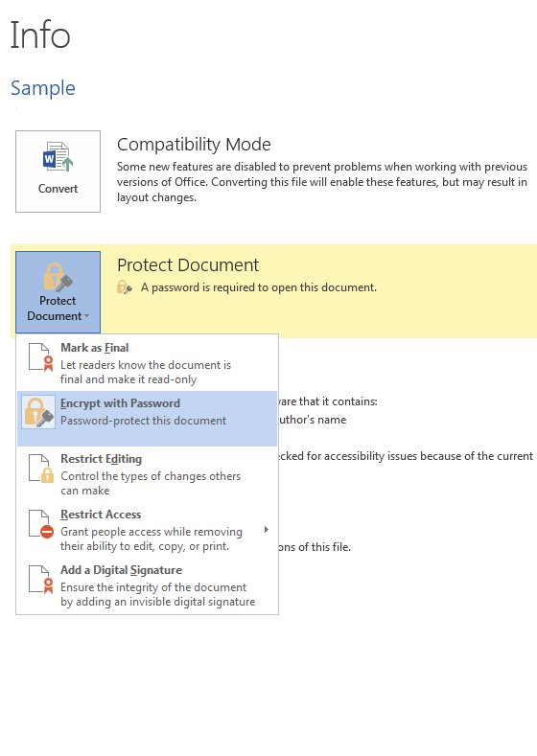Collapse the Protect Document dropdown arrow
This screenshot has height=756, width=537.
point(87,316)
